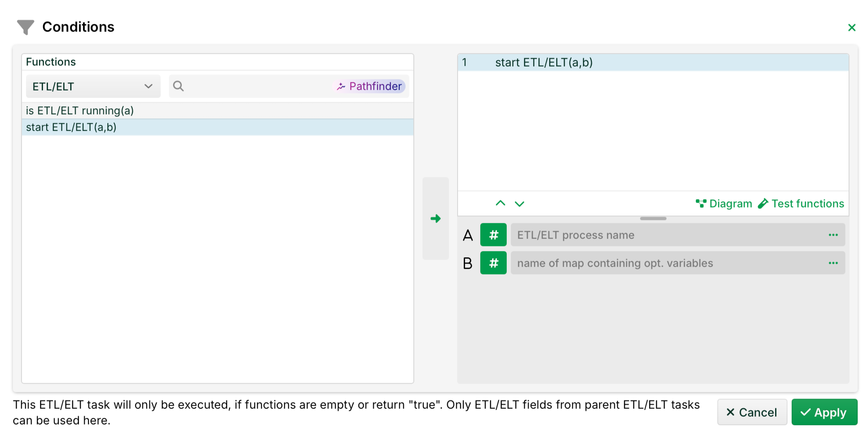The image size is (868, 439).
Task: Open the Diagram view
Action: coord(724,203)
